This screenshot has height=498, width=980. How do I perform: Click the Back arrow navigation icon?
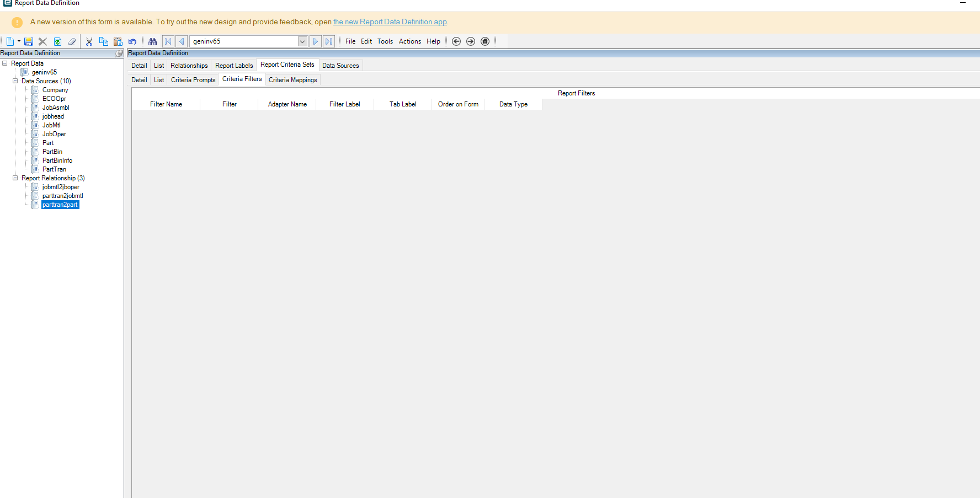[x=456, y=41]
